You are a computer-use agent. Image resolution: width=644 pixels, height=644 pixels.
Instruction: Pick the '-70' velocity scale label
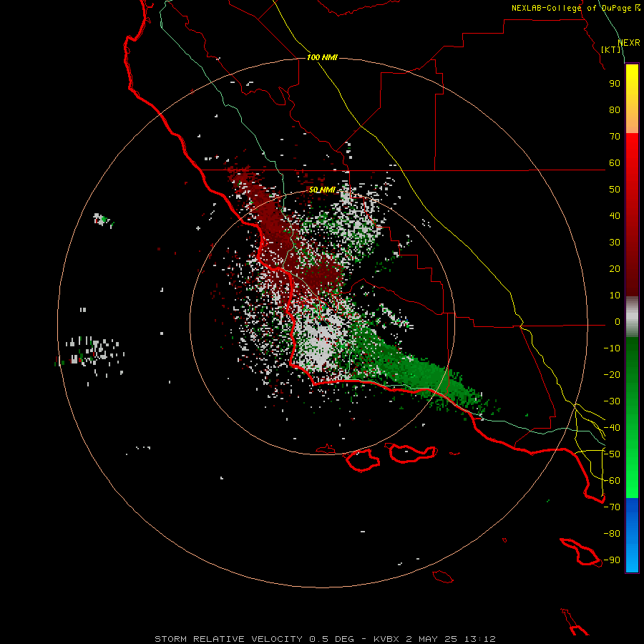click(x=612, y=507)
